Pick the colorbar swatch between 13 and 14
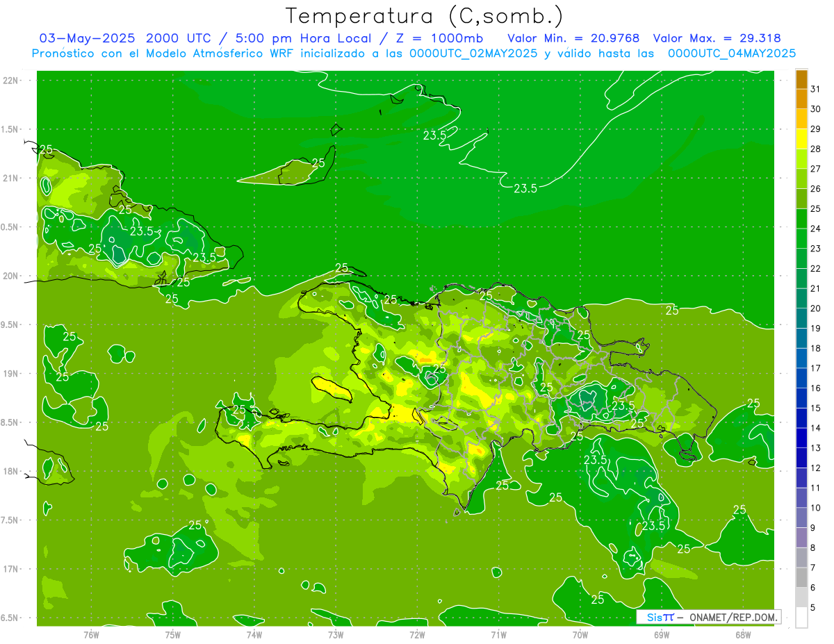Viewport: 834px width, 644px height. (x=801, y=438)
